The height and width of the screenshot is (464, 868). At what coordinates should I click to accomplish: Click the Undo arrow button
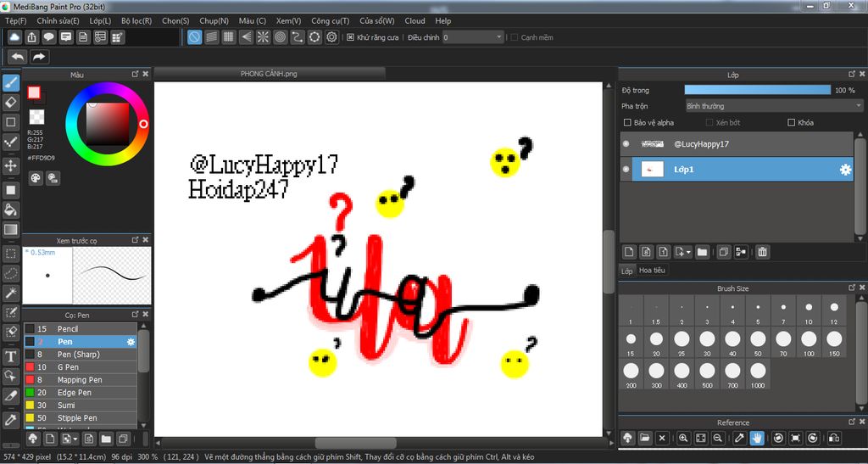18,57
